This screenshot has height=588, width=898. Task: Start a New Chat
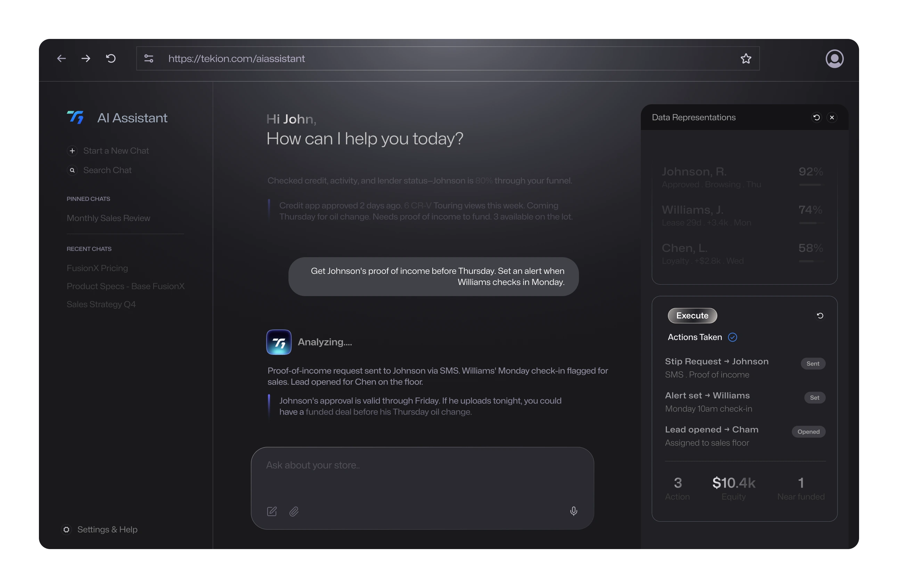(115, 150)
